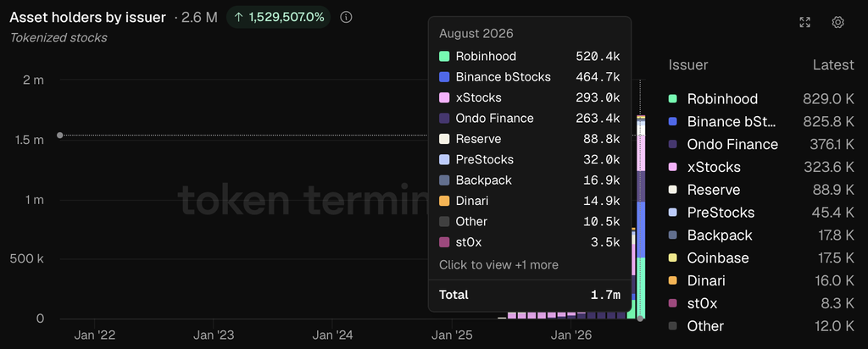
Task: Click the 'August 2026' tooltip heading
Action: click(476, 33)
